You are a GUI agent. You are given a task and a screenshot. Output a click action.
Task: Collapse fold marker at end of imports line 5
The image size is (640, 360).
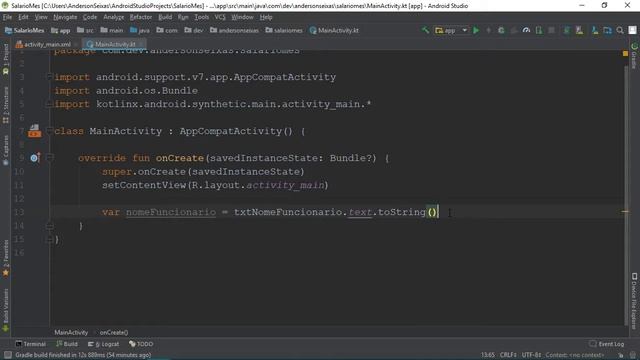click(49, 104)
